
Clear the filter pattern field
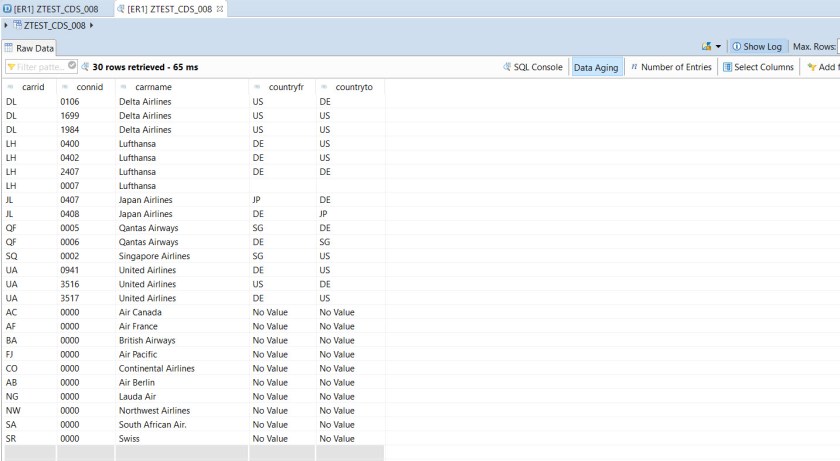point(72,67)
